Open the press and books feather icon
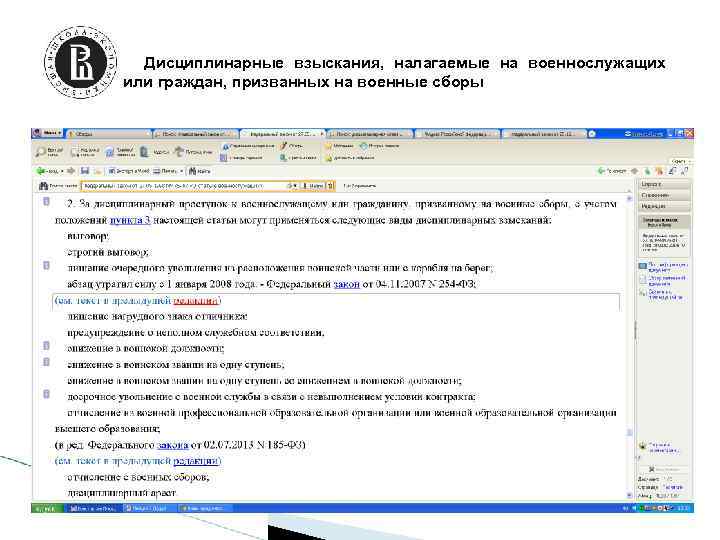720x540 pixels. tap(292, 146)
